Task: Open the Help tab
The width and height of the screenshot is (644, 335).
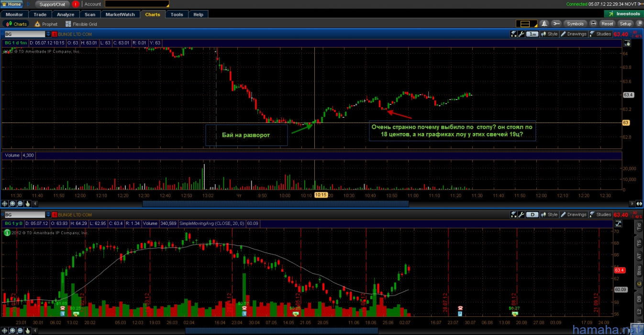Action: tap(198, 14)
